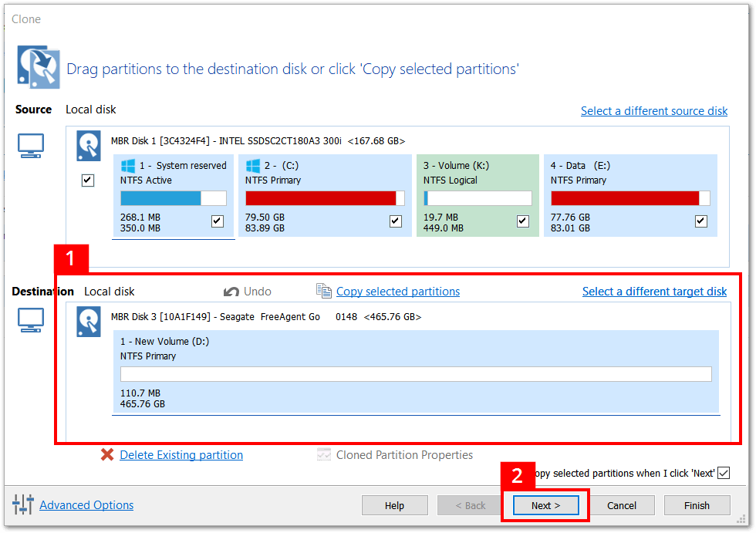The image size is (756, 533).
Task: Uncheck the System reserved partition checkbox
Action: (x=218, y=221)
